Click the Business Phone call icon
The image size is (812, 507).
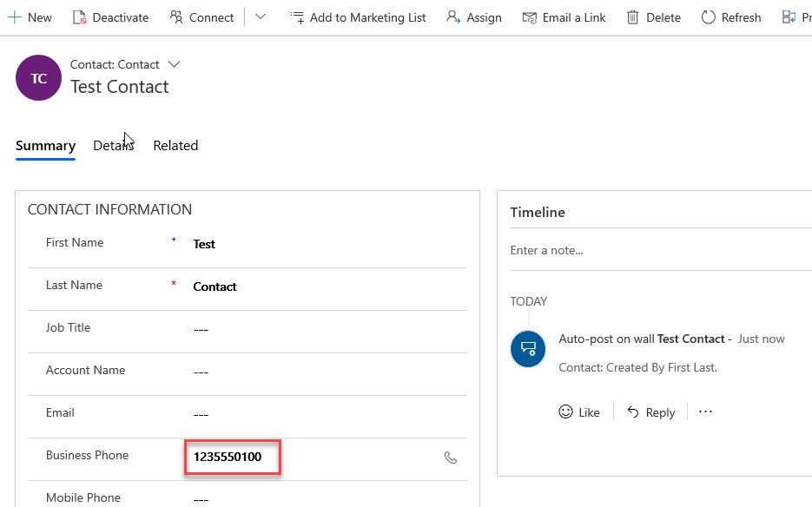(x=451, y=458)
